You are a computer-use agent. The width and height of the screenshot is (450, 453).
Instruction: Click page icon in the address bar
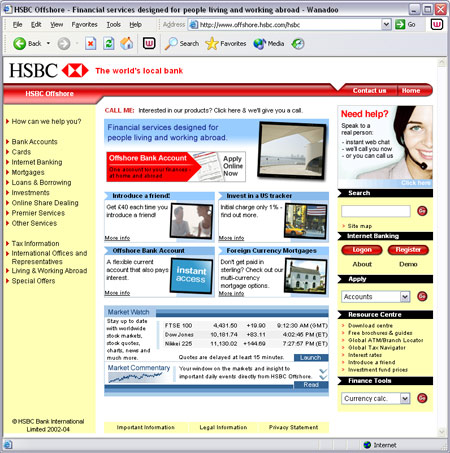193,25
